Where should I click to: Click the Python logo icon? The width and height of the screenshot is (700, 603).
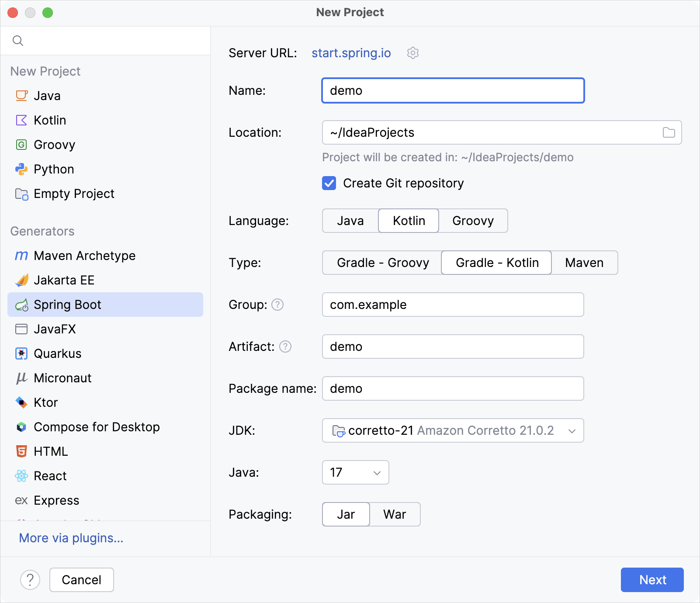(21, 169)
